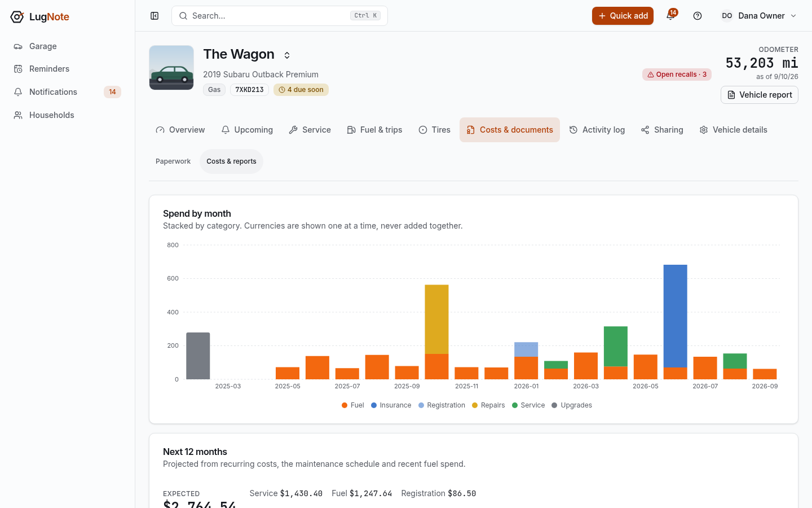Toggle Registration series in chart legend
Viewport: 812px width, 508px height.
tap(442, 405)
